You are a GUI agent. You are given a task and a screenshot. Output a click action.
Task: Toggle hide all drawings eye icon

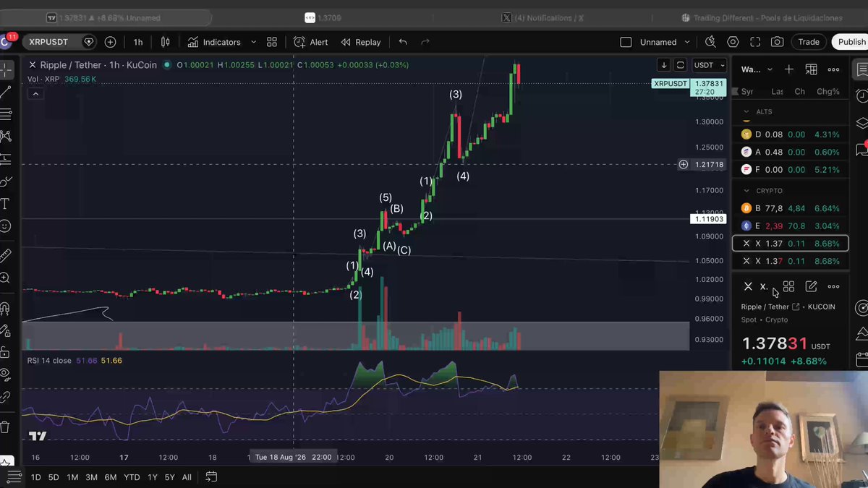pos(5,374)
